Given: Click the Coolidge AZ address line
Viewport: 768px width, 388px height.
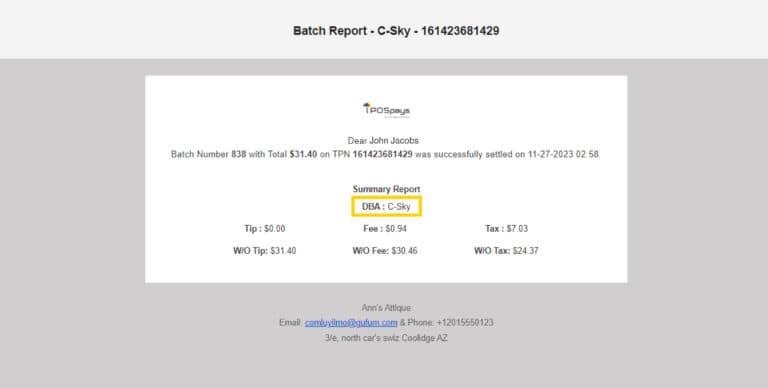Looking at the screenshot, I should 386,338.
